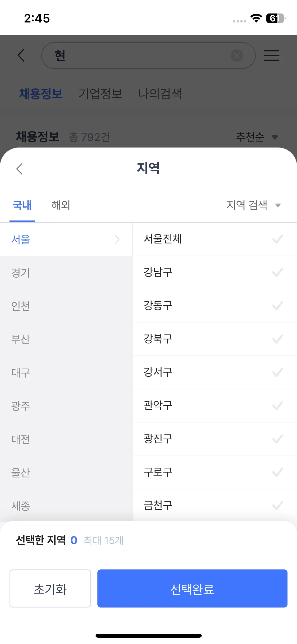Choose 경기 in the region list

click(x=21, y=273)
